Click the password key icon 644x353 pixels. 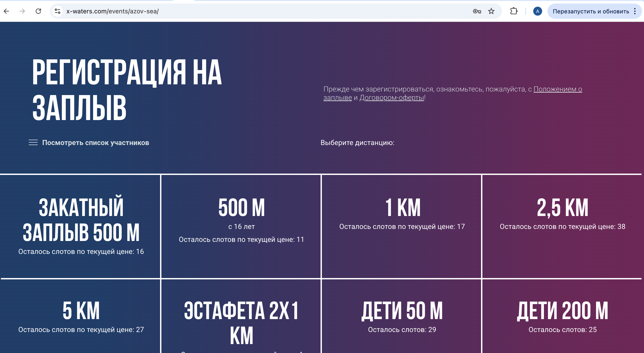[477, 11]
